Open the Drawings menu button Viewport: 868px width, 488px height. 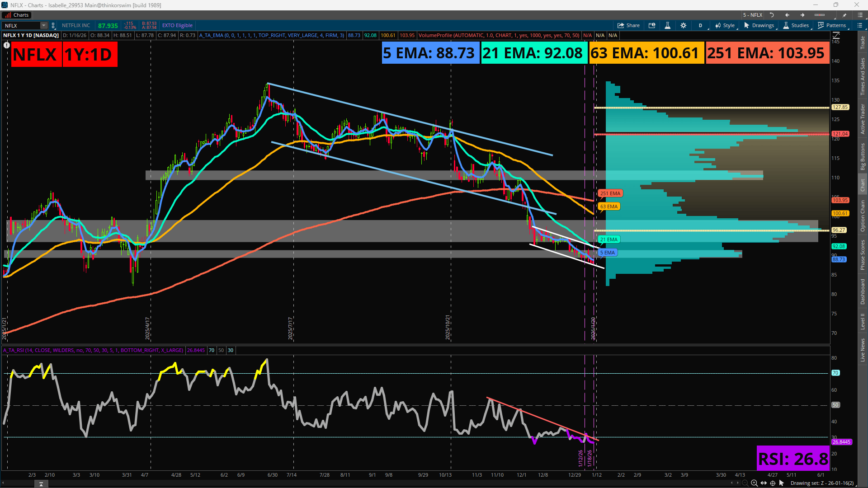pyautogui.click(x=759, y=25)
